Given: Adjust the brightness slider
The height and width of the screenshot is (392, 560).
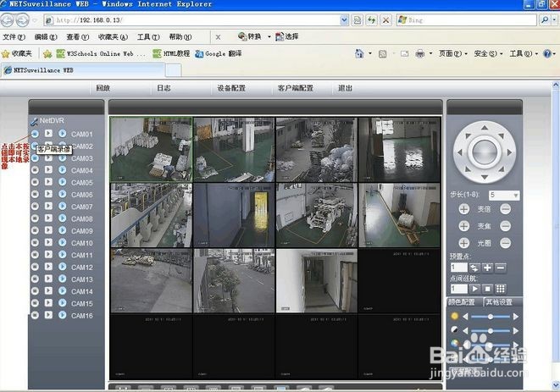Looking at the screenshot, I should 491,317.
